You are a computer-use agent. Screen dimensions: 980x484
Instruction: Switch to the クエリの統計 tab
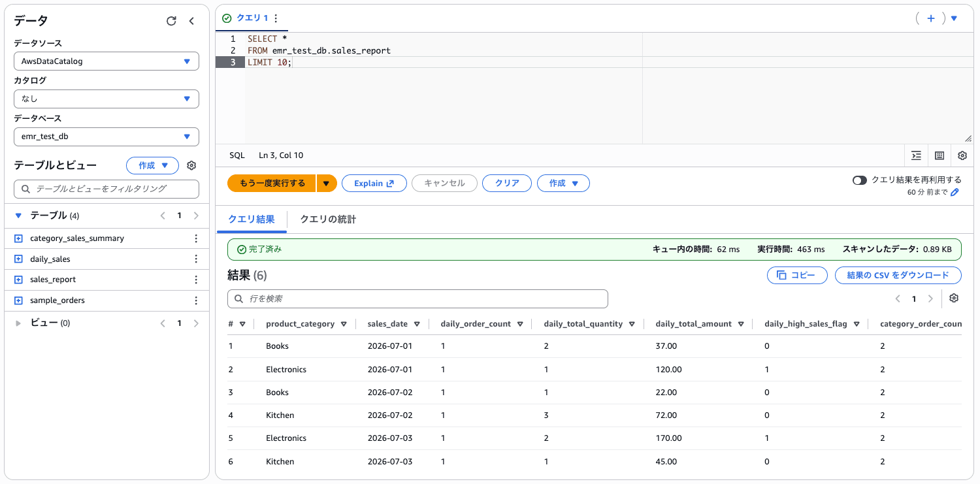(x=328, y=219)
